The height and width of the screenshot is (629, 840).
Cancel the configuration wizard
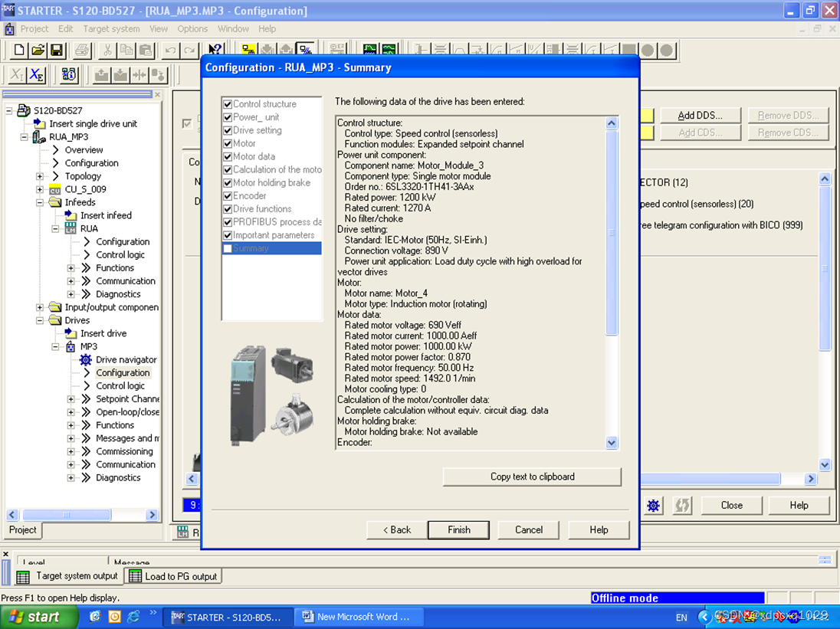529,530
